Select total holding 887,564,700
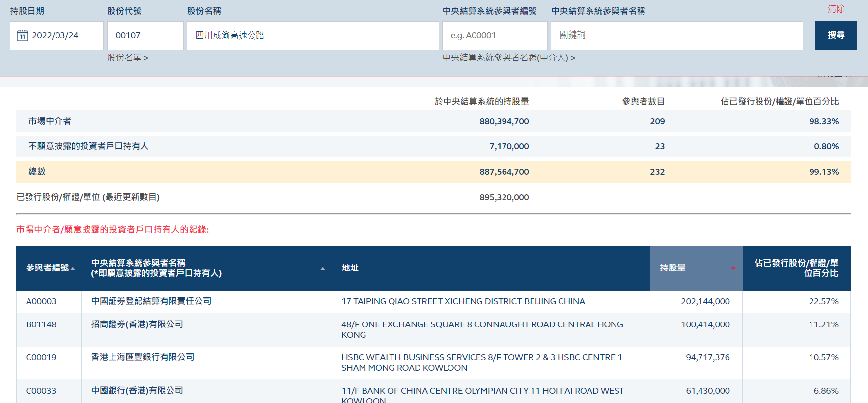This screenshot has width=868, height=403. [x=504, y=172]
